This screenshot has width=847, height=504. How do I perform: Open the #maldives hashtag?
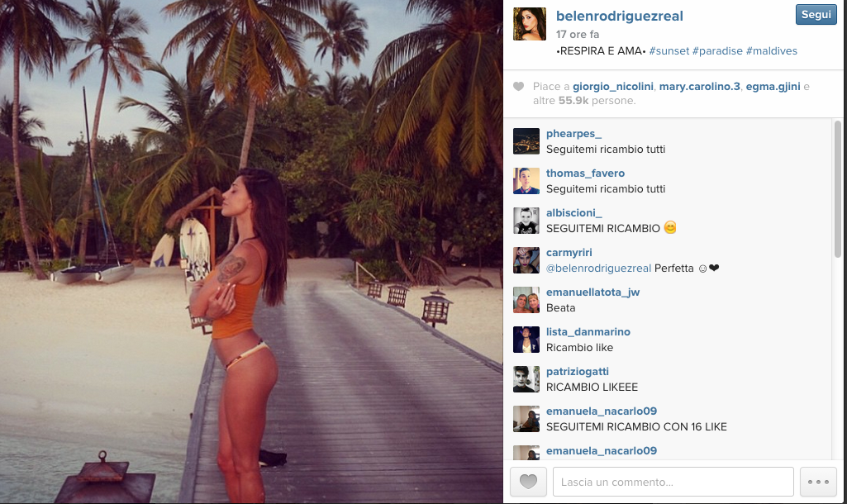[x=771, y=50]
